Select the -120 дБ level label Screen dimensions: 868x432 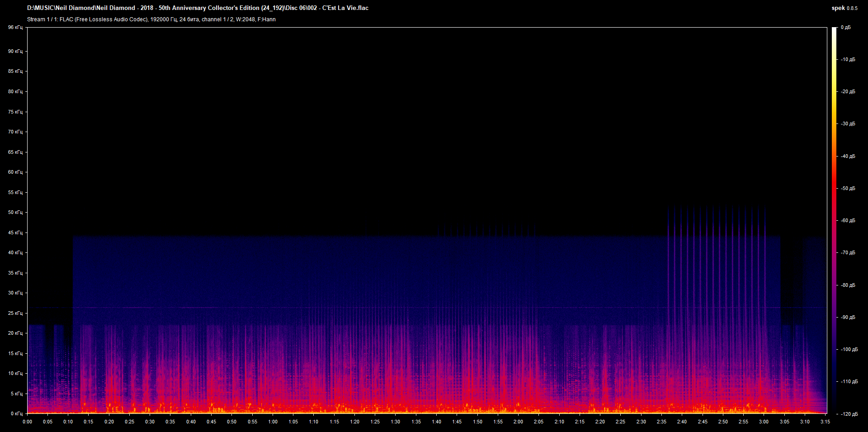click(849, 414)
